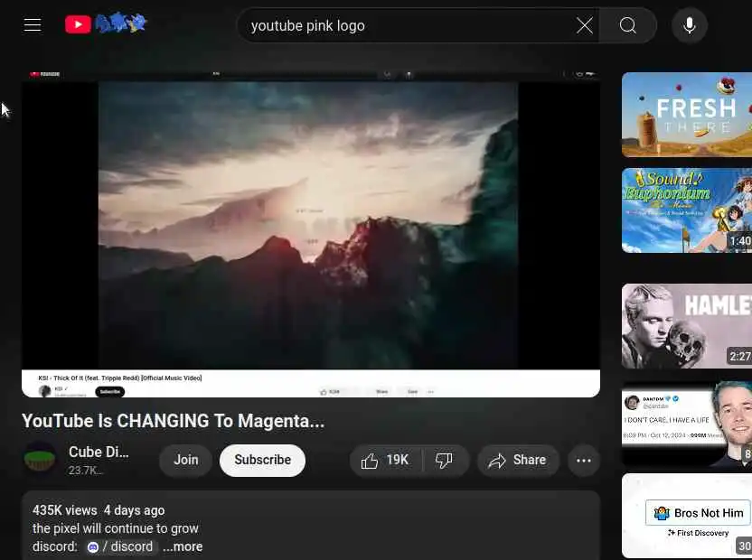752x560 pixels.
Task: Open the Cube Di... channel name
Action: pyautogui.click(x=99, y=452)
